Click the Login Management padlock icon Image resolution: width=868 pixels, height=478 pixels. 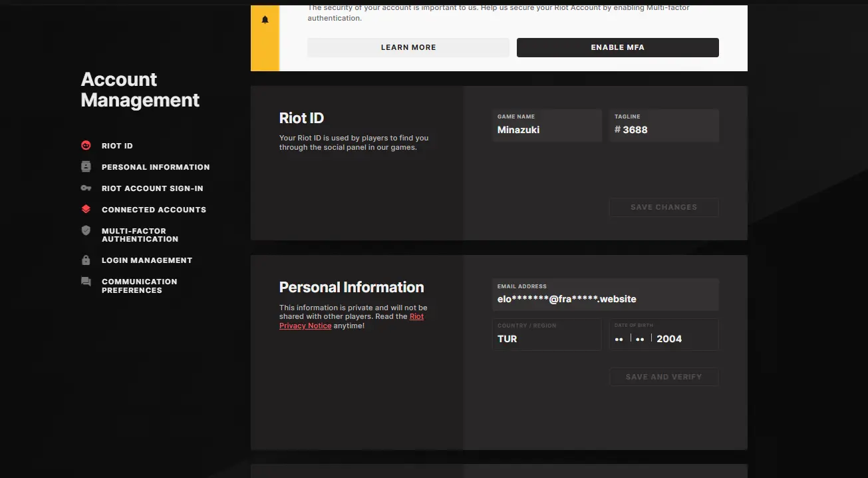(x=86, y=260)
